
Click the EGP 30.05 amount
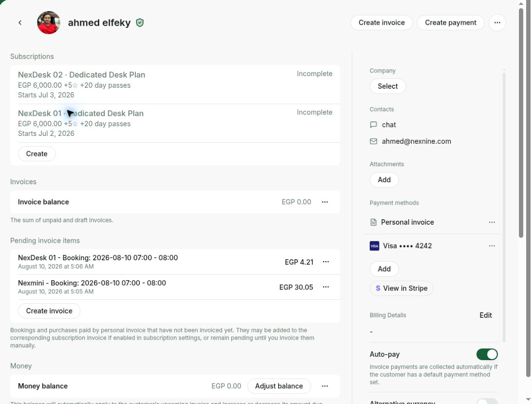296,287
